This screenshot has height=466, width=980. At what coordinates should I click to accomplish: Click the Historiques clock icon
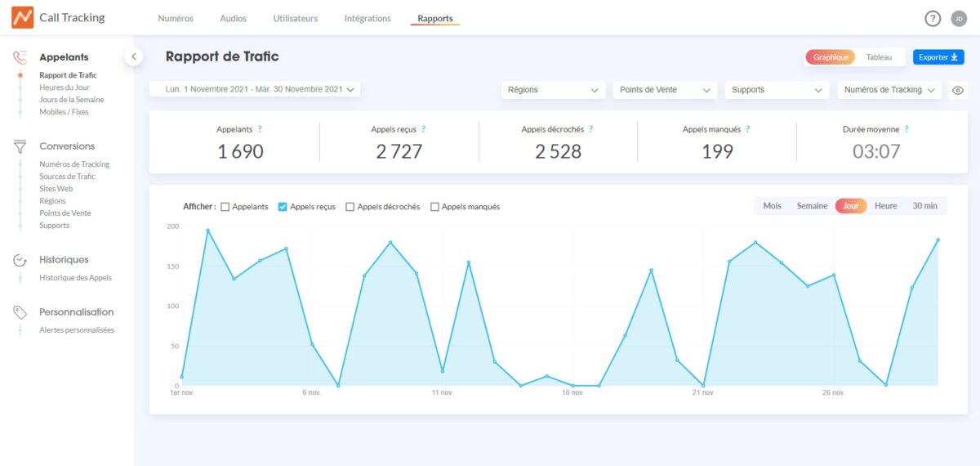point(20,260)
